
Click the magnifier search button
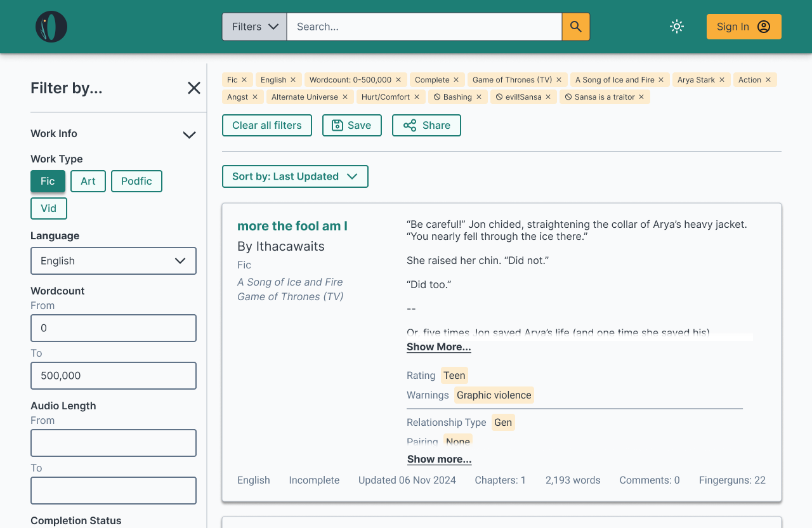coord(576,27)
